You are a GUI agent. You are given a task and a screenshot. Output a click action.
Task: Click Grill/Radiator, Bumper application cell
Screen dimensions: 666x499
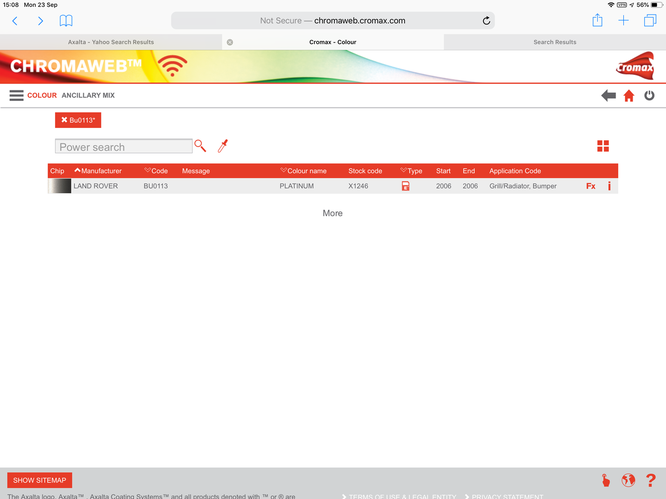pyautogui.click(x=523, y=186)
